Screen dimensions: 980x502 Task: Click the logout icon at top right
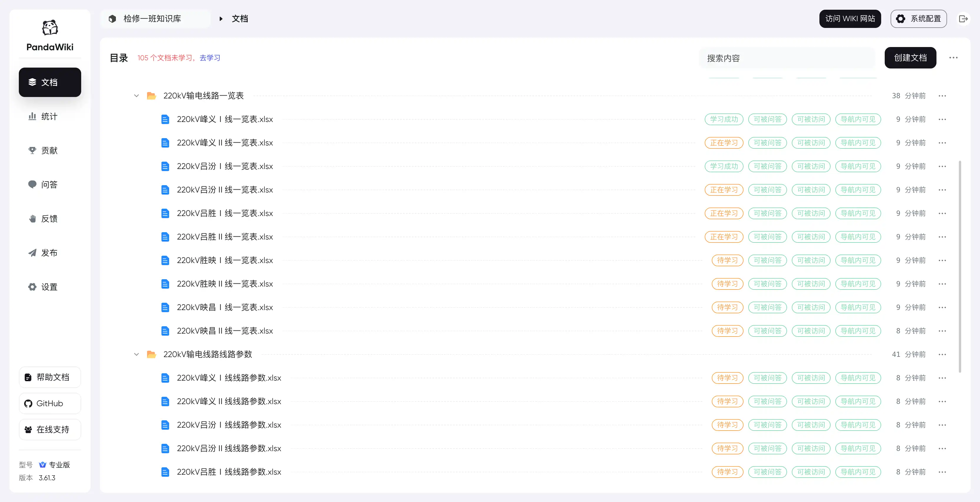pyautogui.click(x=963, y=18)
